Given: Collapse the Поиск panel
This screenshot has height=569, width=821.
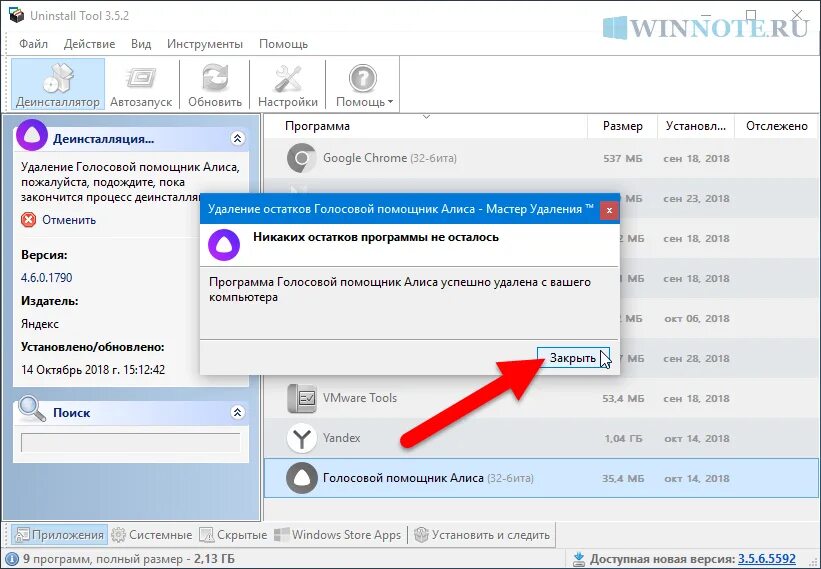Looking at the screenshot, I should pos(237,412).
